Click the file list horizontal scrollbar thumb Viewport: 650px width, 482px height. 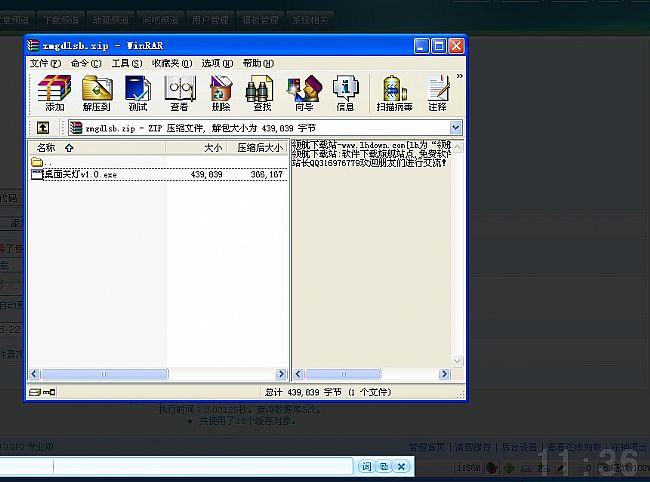pyautogui.click(x=104, y=374)
